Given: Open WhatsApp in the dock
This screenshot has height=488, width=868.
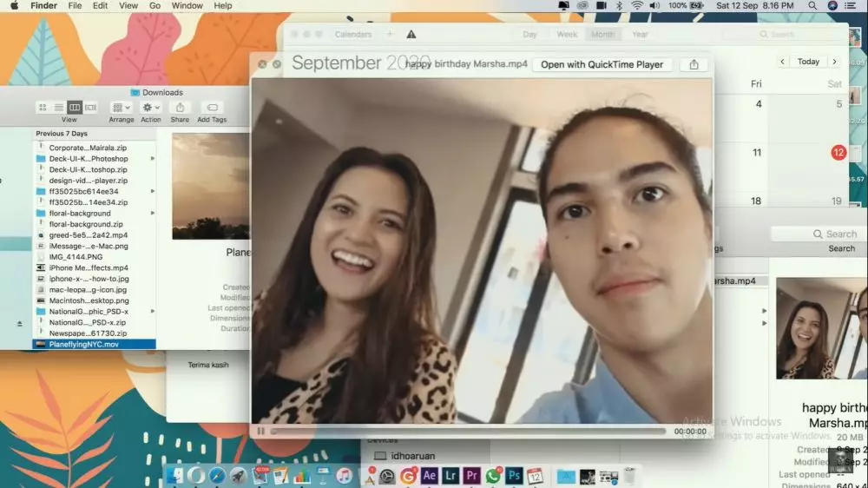Looking at the screenshot, I should pyautogui.click(x=493, y=476).
